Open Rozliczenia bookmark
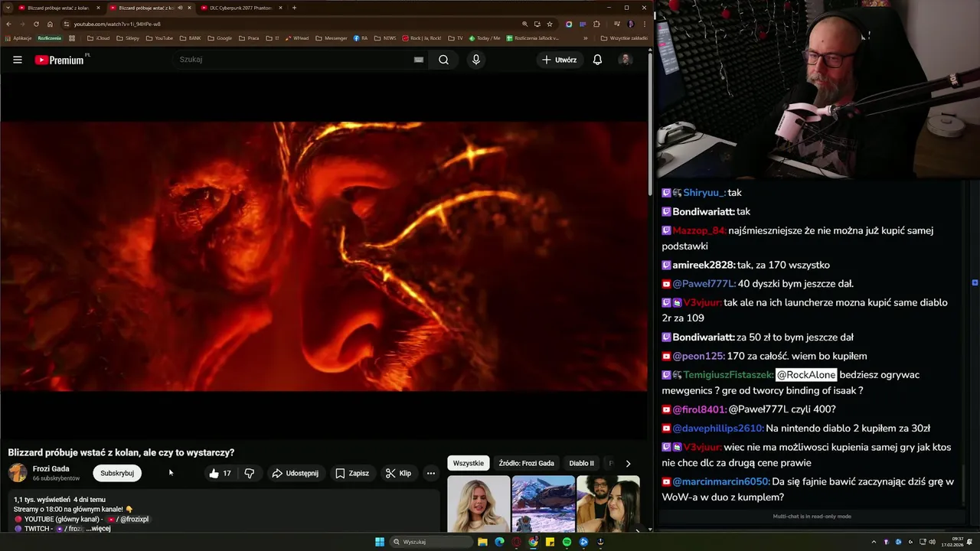The image size is (980, 551). pos(50,37)
